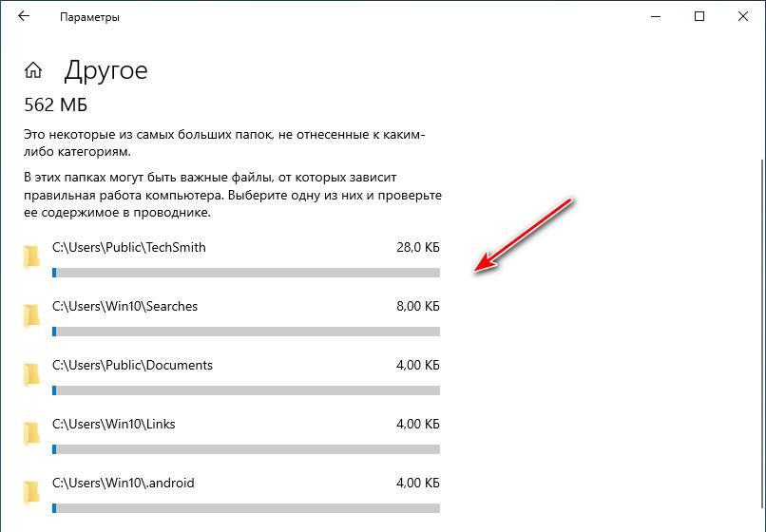766x532 pixels.
Task: Open C:\Users\Win10\.android folder entry
Action: click(232, 495)
